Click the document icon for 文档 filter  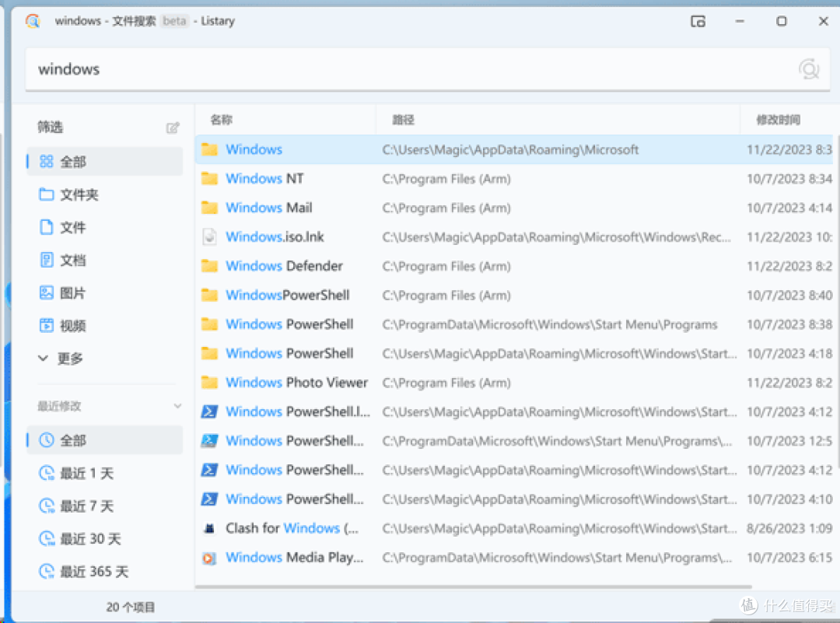47,260
